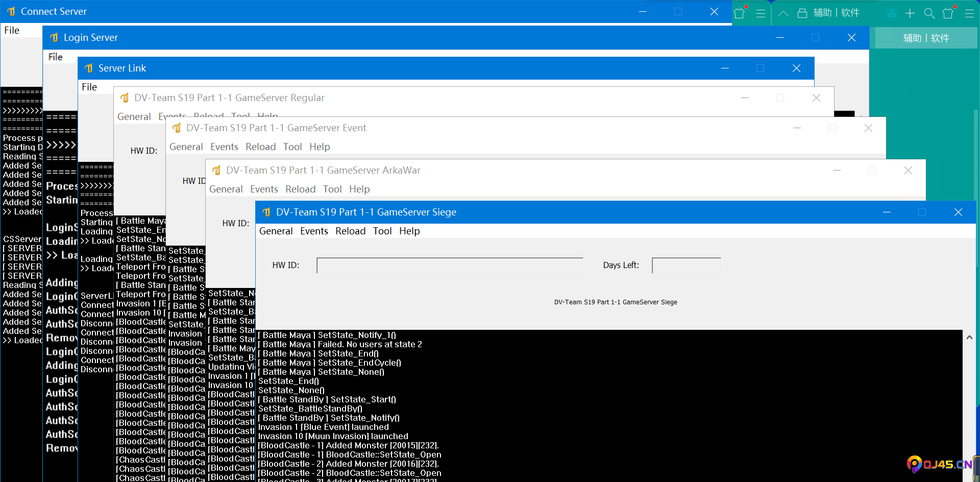Open General menu in GameServer Event window
Image resolution: width=980 pixels, height=482 pixels.
(x=186, y=147)
